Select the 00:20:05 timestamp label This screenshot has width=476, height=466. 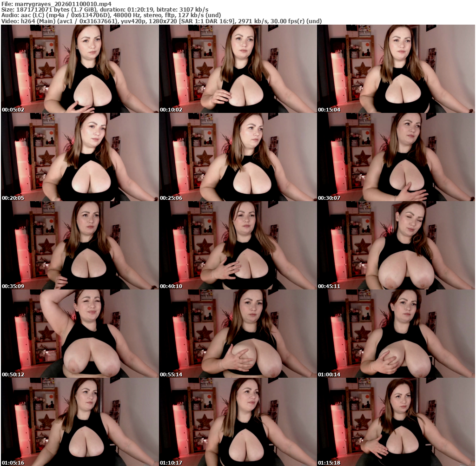[13, 198]
